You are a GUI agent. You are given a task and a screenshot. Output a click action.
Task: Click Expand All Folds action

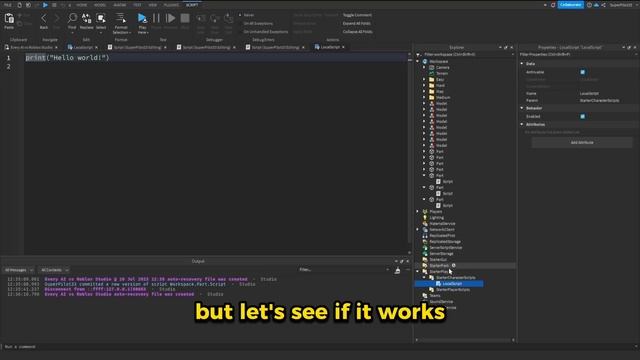(357, 24)
